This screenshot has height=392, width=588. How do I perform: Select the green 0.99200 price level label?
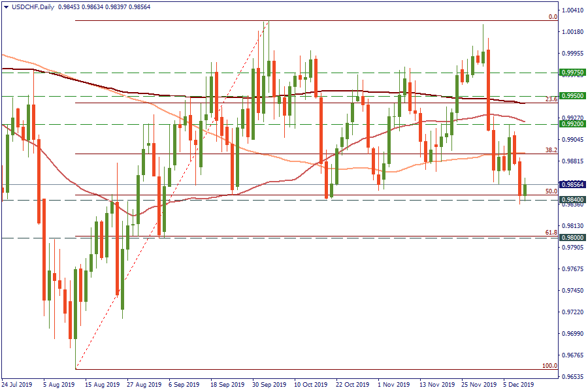572,123
